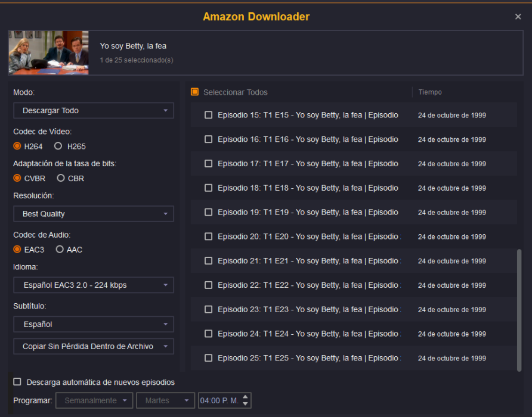Open the Idioma language dropdown

point(94,285)
